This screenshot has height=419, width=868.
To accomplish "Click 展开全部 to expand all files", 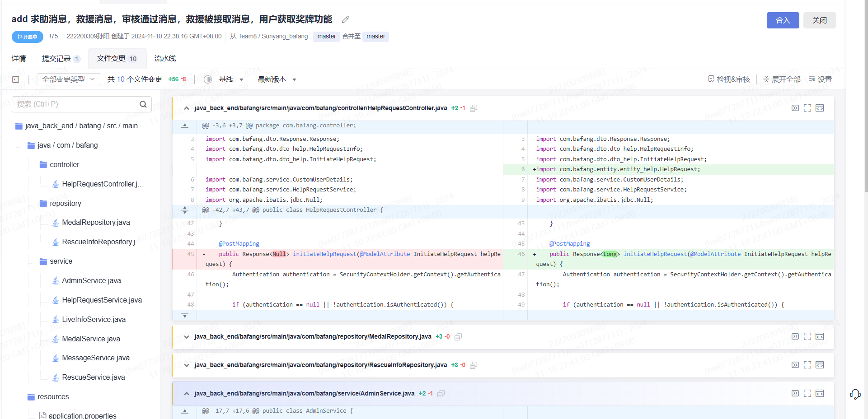I will (x=782, y=79).
